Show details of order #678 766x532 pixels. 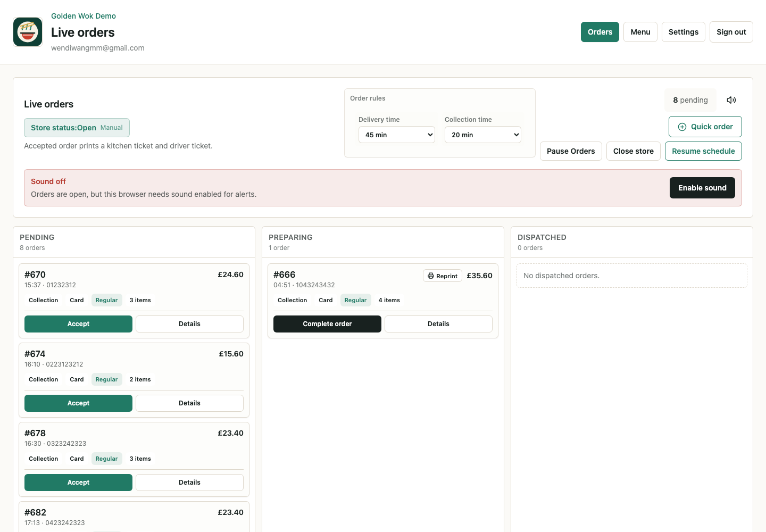tap(189, 483)
